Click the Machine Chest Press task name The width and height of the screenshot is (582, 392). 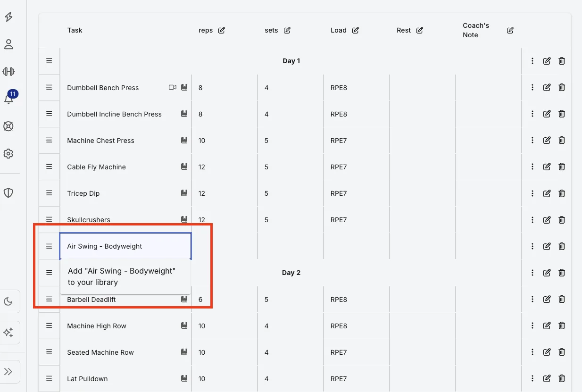100,141
